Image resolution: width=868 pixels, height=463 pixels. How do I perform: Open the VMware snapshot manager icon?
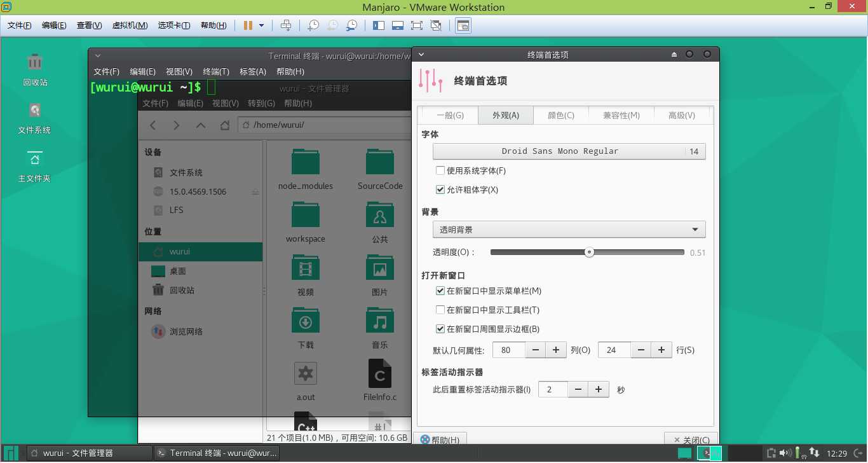(351, 25)
